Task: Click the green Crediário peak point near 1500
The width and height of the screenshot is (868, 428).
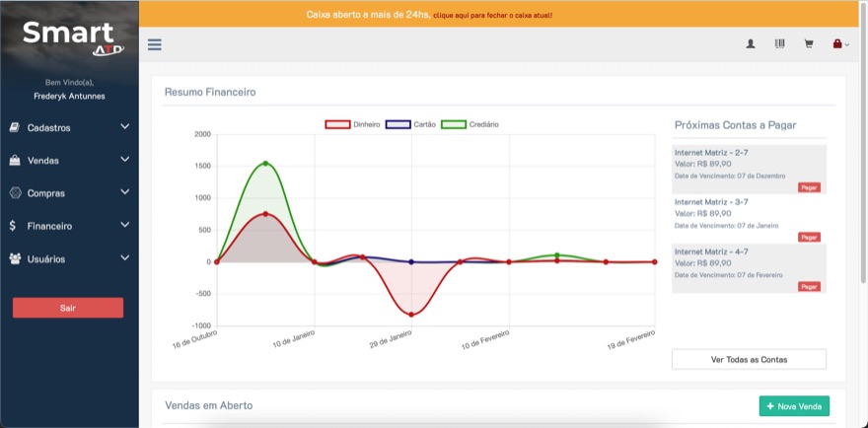Action: point(265,164)
